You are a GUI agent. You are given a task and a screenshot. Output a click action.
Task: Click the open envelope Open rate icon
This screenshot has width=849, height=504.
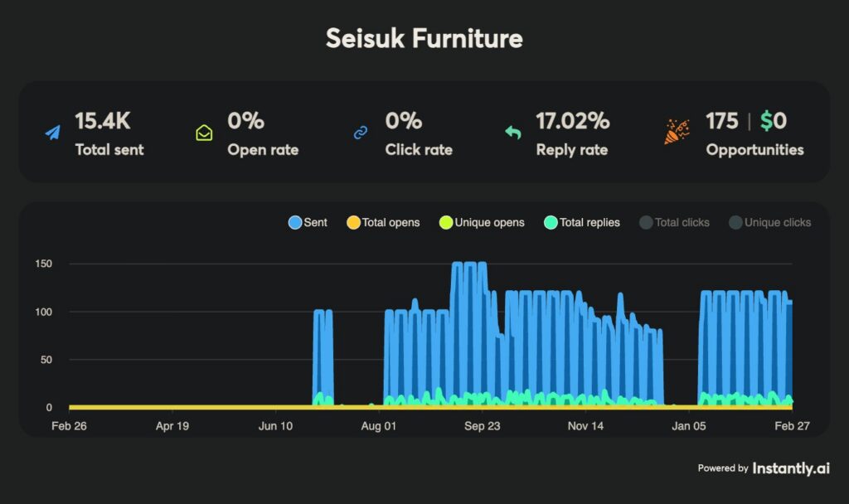(204, 133)
